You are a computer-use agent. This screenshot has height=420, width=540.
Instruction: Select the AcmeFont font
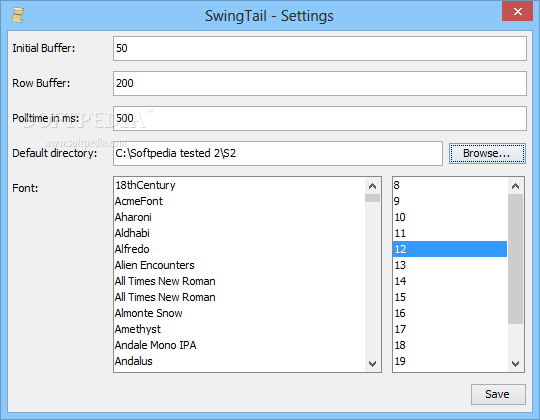239,201
